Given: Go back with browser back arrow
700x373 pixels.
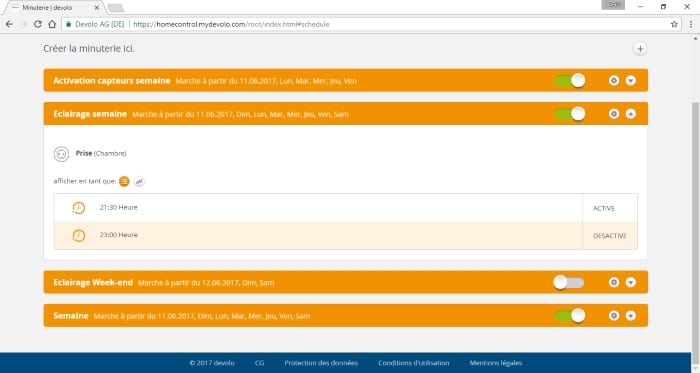Looking at the screenshot, I should pos(9,24).
